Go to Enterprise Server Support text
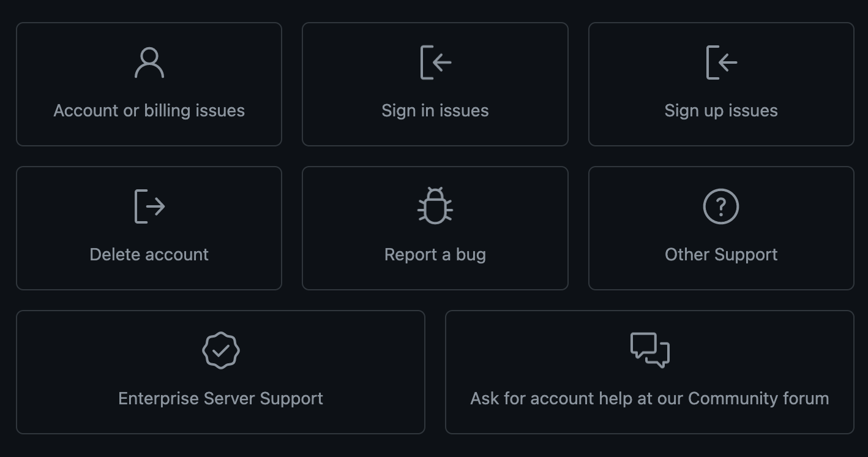 pos(221,399)
